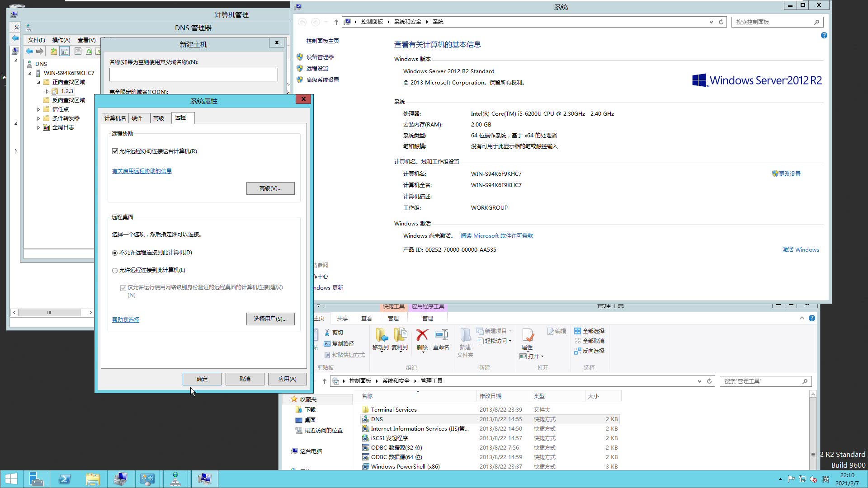Uncheck the network level authentication option

coord(123,287)
